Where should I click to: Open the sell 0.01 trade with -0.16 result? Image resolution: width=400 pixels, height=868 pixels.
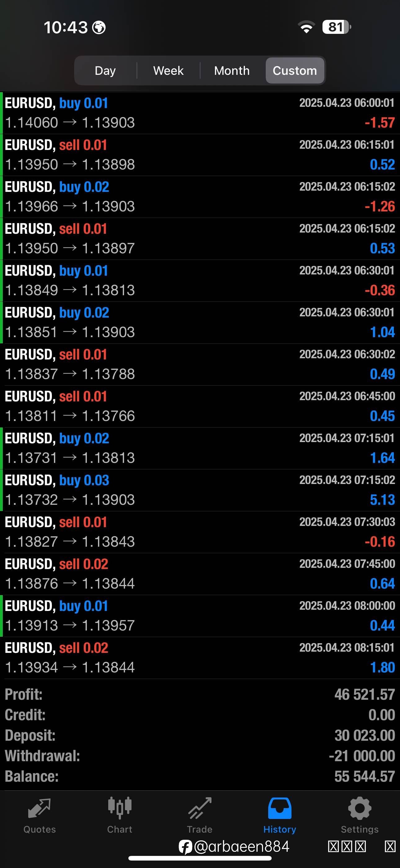click(x=200, y=532)
